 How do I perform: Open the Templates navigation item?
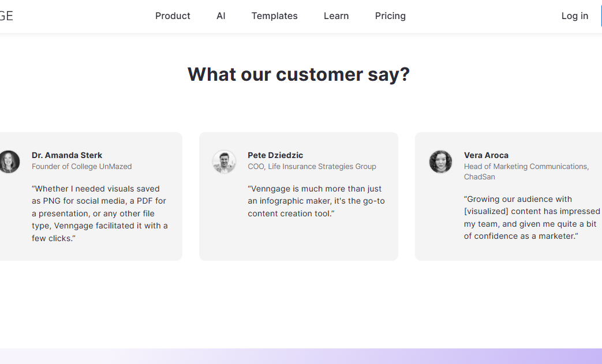(275, 16)
